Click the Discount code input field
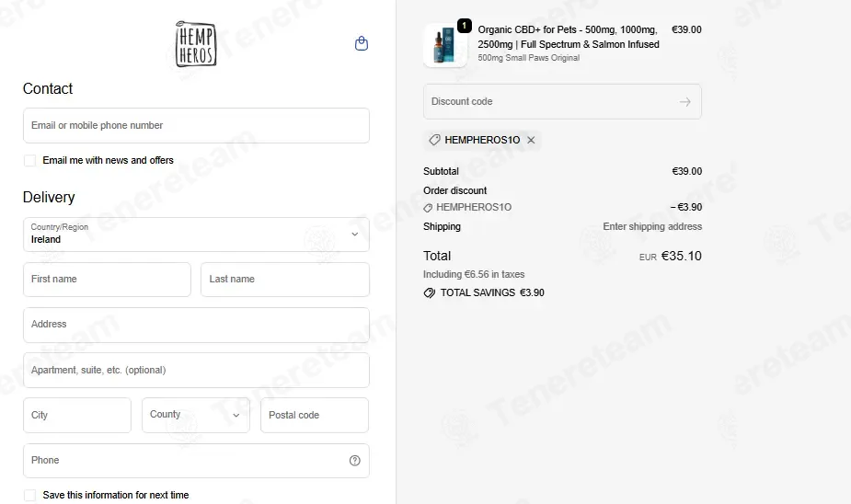Viewport: 851px width, 504px height. click(x=562, y=101)
